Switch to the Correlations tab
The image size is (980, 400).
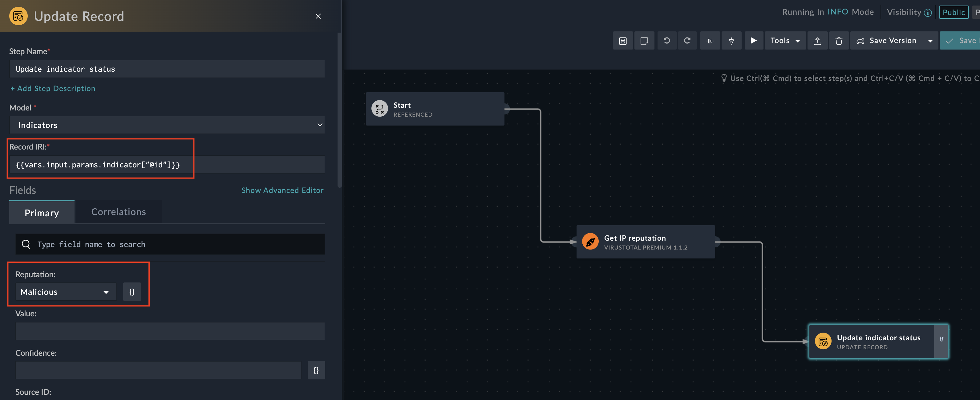[118, 212]
